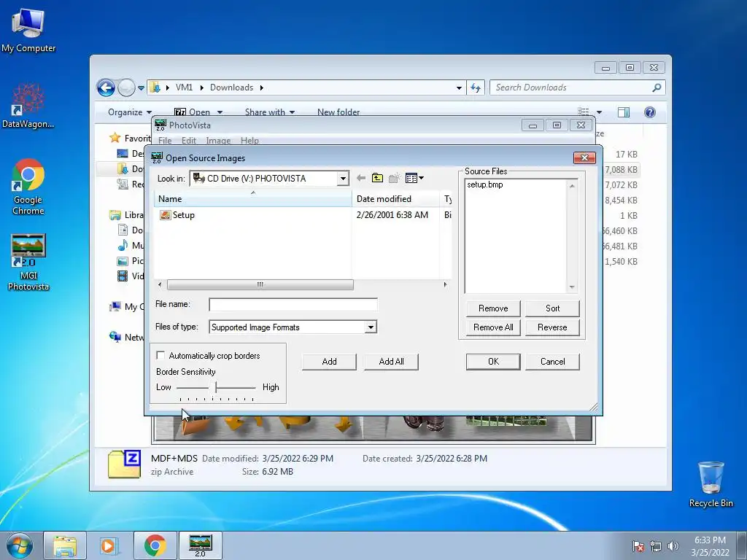The image size is (747, 560).
Task: Click horizontal scrollbar in file list
Action: 260,284
